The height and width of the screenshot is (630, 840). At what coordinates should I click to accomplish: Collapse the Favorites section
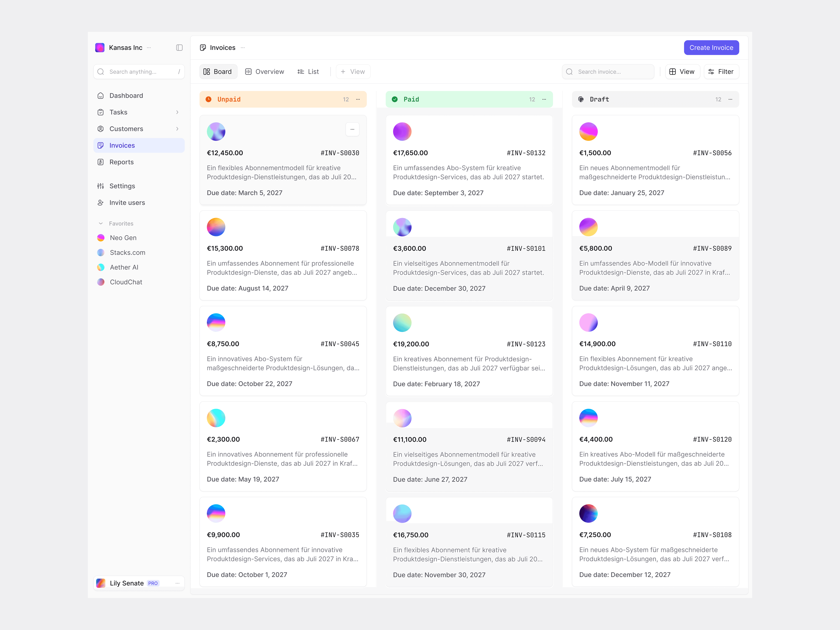pyautogui.click(x=101, y=224)
